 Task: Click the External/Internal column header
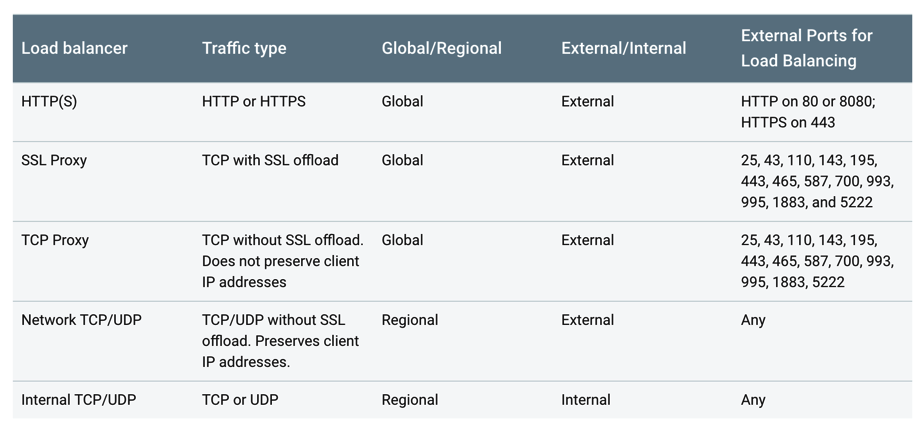point(623,48)
